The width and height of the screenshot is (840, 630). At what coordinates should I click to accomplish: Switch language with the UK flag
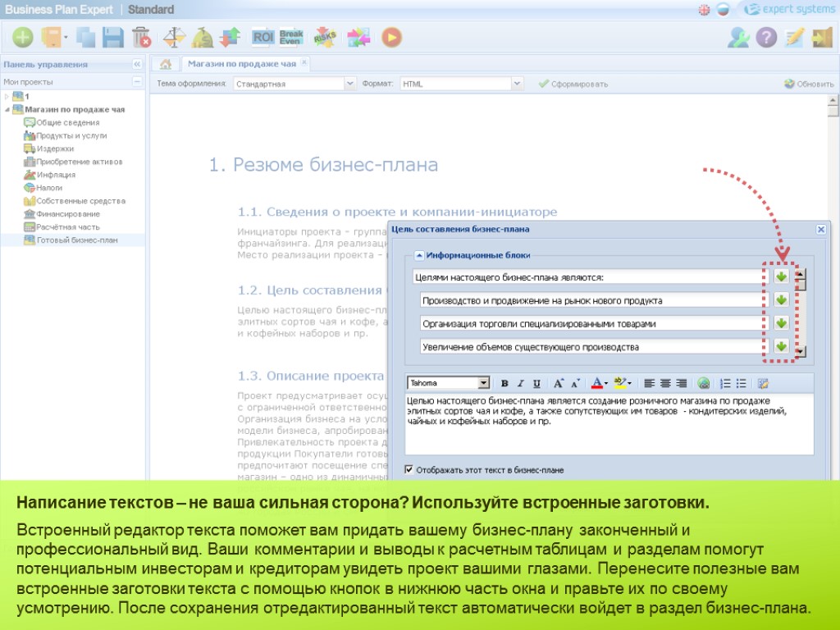point(704,10)
